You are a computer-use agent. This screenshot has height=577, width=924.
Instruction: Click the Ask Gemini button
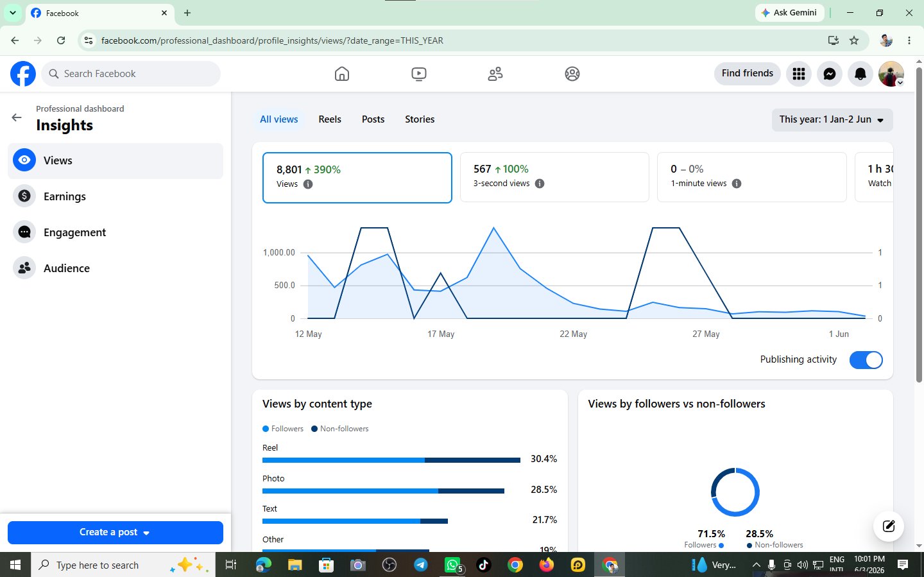point(789,13)
